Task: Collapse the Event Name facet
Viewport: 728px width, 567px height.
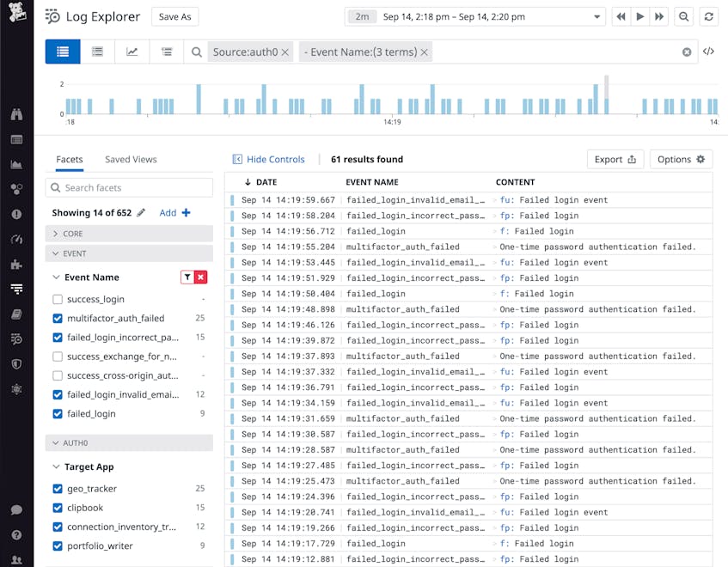Action: click(56, 277)
